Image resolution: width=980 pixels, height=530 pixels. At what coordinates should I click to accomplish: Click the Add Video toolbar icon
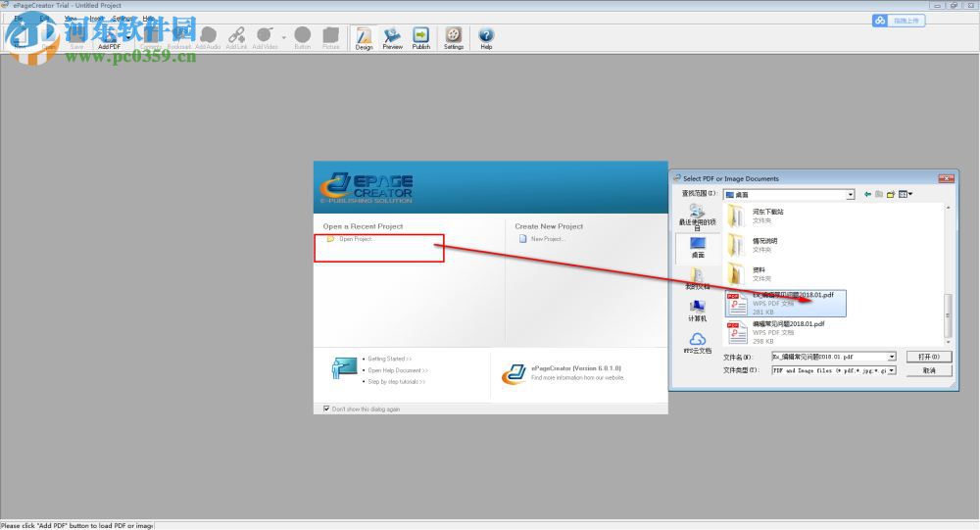click(265, 39)
